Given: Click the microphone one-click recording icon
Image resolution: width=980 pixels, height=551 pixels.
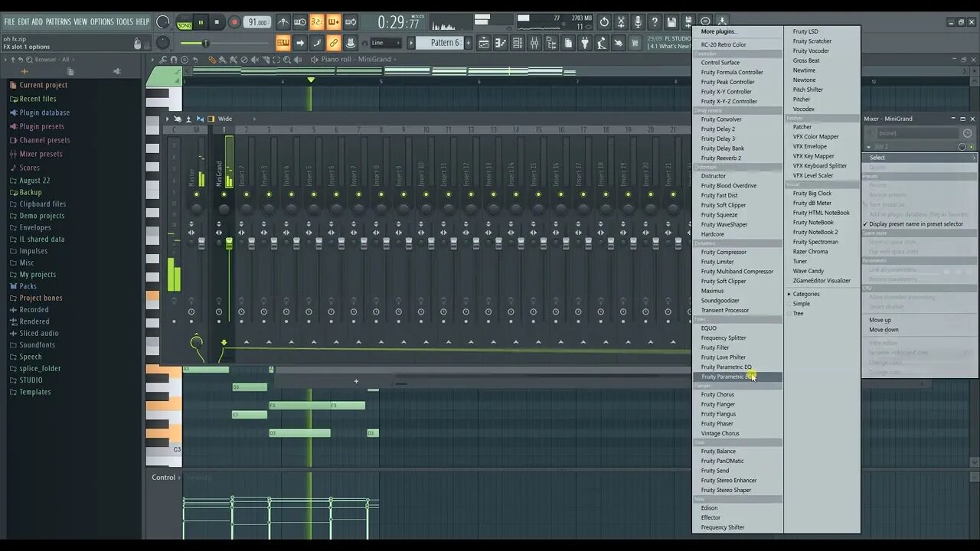Looking at the screenshot, I should [638, 22].
